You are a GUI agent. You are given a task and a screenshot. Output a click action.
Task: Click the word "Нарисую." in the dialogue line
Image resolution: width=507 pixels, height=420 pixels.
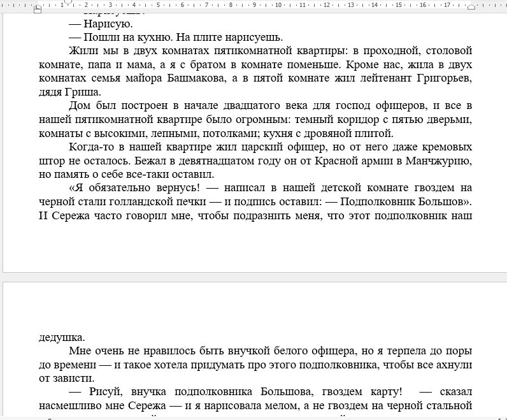click(108, 24)
